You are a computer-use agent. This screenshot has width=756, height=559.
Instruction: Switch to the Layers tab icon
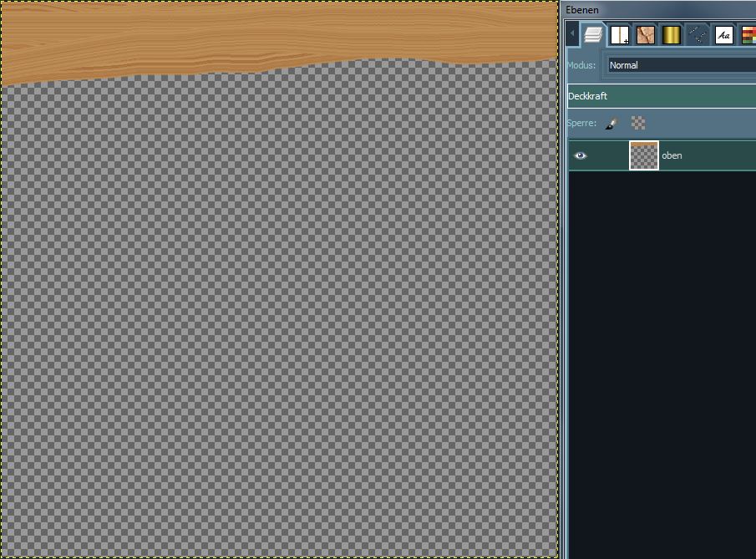coord(593,35)
